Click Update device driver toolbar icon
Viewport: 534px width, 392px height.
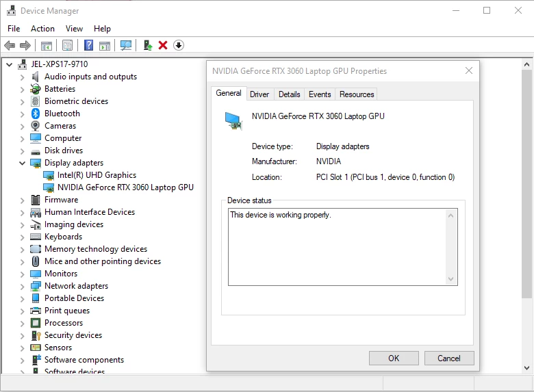point(147,45)
